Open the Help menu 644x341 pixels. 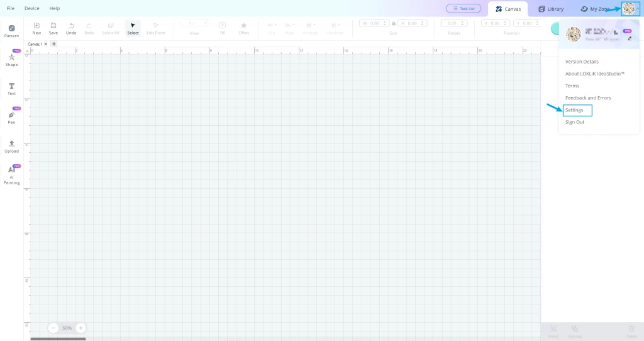pos(55,8)
